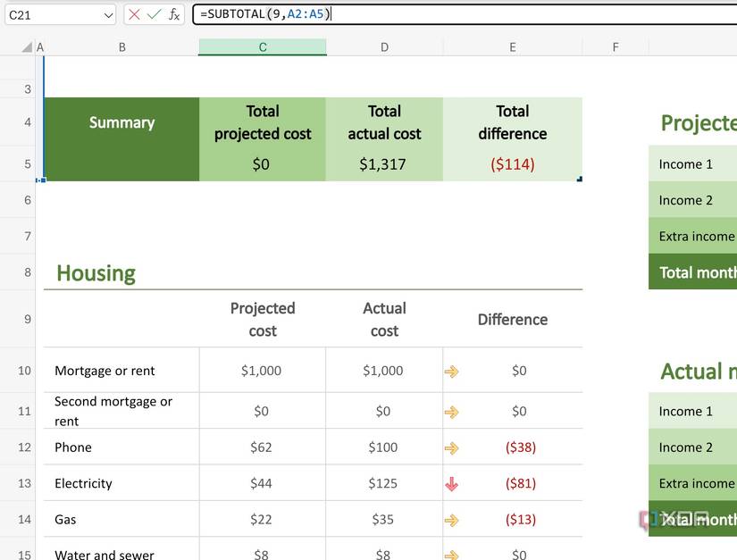Click the Electricity actual cost $125 cell
The image size is (737, 560).
pos(383,484)
